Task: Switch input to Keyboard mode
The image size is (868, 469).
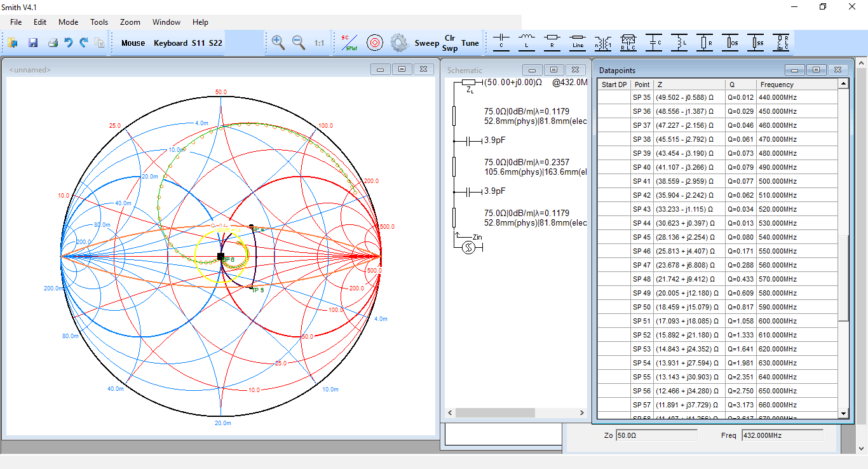Action: coord(170,43)
